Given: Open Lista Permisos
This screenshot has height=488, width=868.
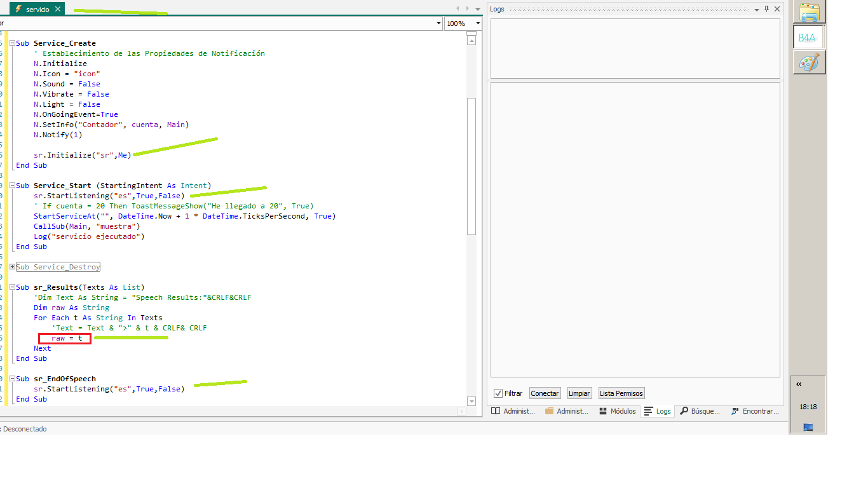Looking at the screenshot, I should point(621,393).
